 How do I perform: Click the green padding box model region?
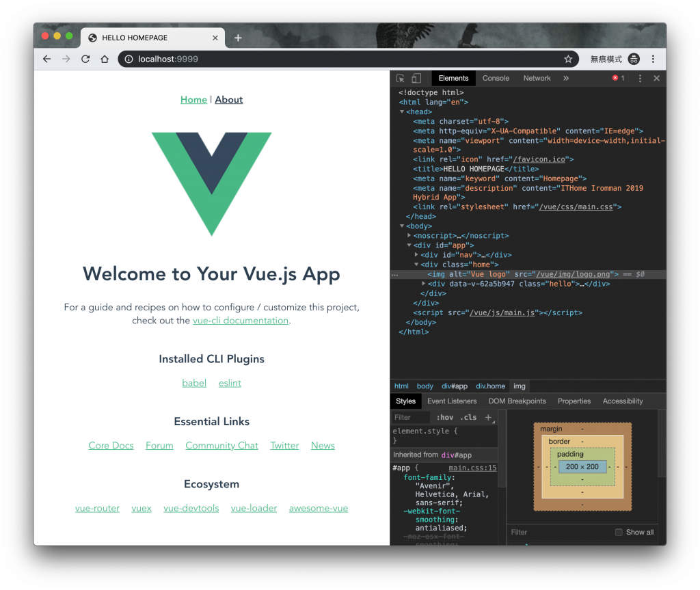(582, 479)
